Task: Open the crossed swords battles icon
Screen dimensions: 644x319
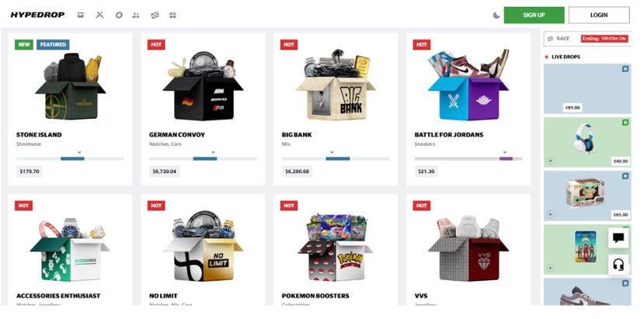Action: [x=99, y=16]
